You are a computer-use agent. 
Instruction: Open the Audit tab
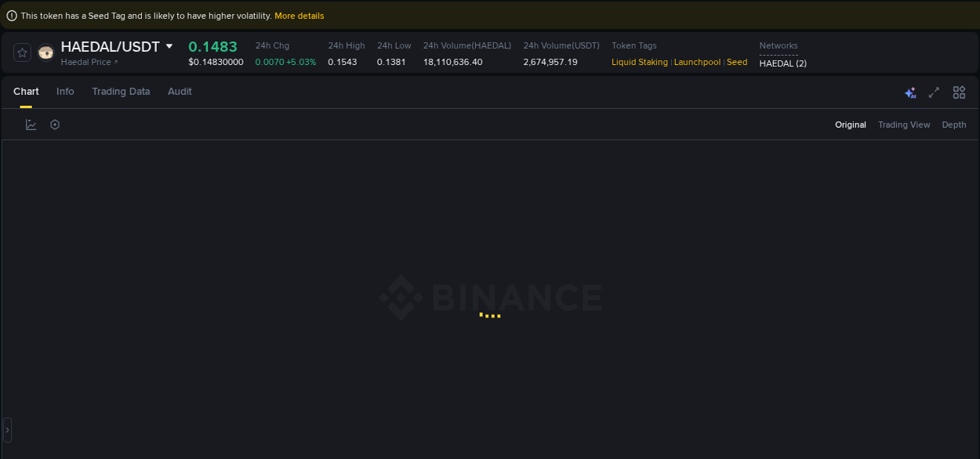(180, 92)
